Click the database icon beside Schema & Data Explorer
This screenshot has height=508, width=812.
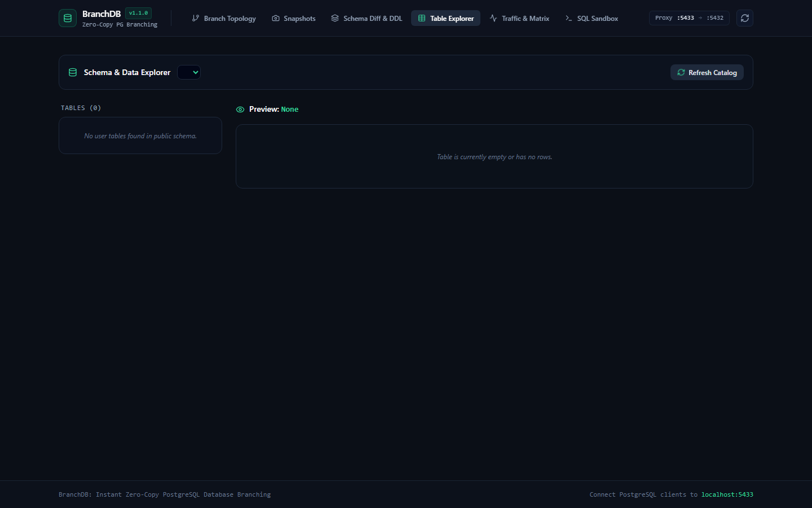point(73,72)
